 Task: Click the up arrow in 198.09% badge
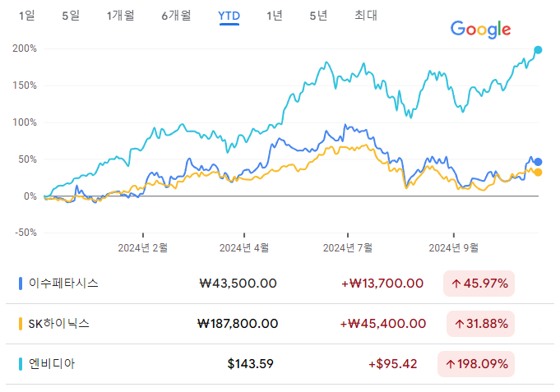pyautogui.click(x=451, y=365)
